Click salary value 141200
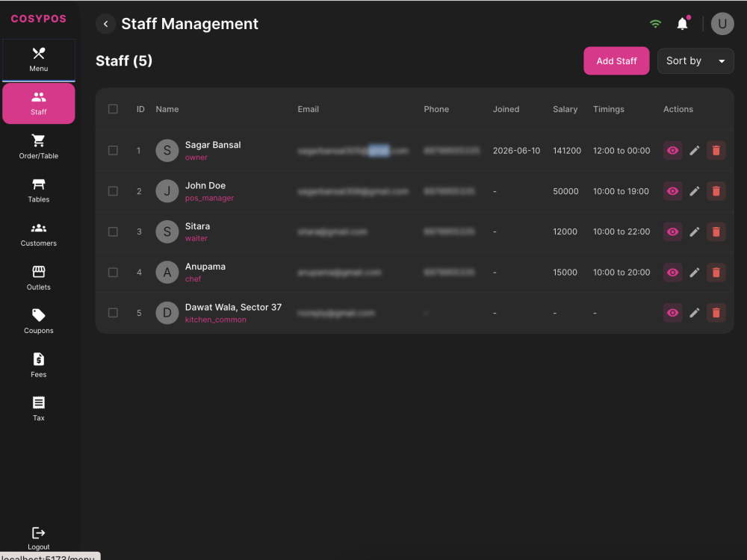Image resolution: width=747 pixels, height=560 pixels. [567, 151]
